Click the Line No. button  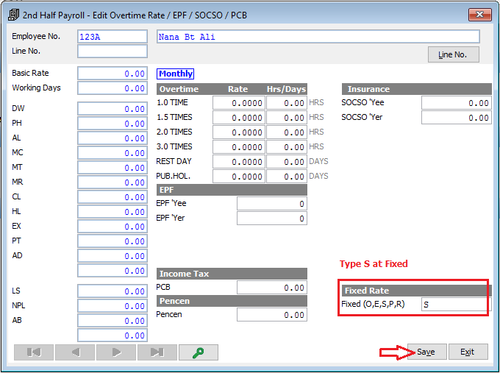click(454, 55)
